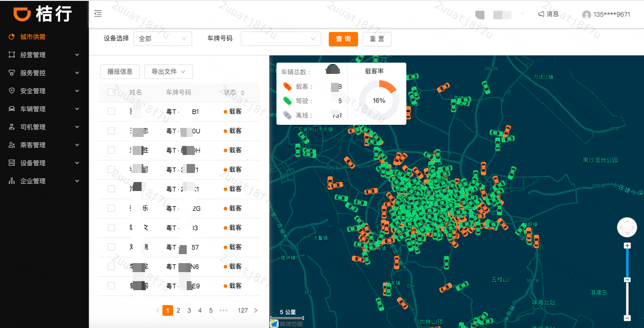Zoom in the map with plus button
The height and width of the screenshot is (328, 644).
pyautogui.click(x=627, y=246)
